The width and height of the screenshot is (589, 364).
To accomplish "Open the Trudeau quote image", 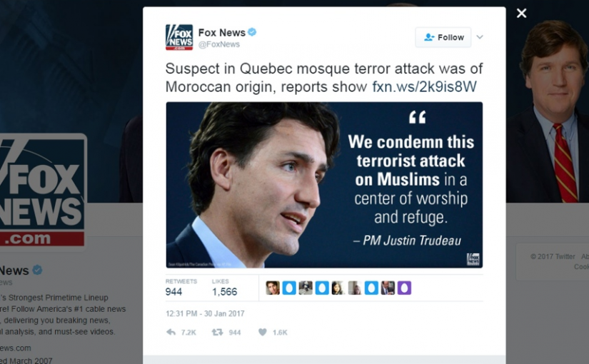I will (324, 185).
